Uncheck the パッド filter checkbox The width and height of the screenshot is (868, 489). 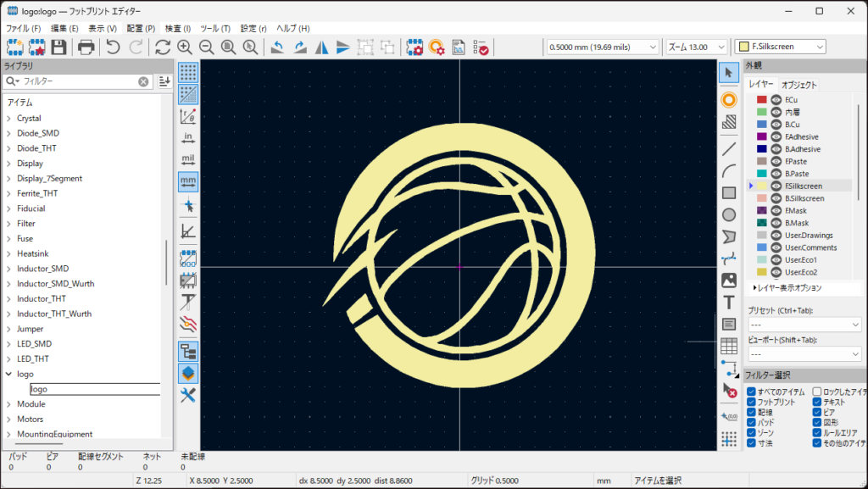coord(752,422)
